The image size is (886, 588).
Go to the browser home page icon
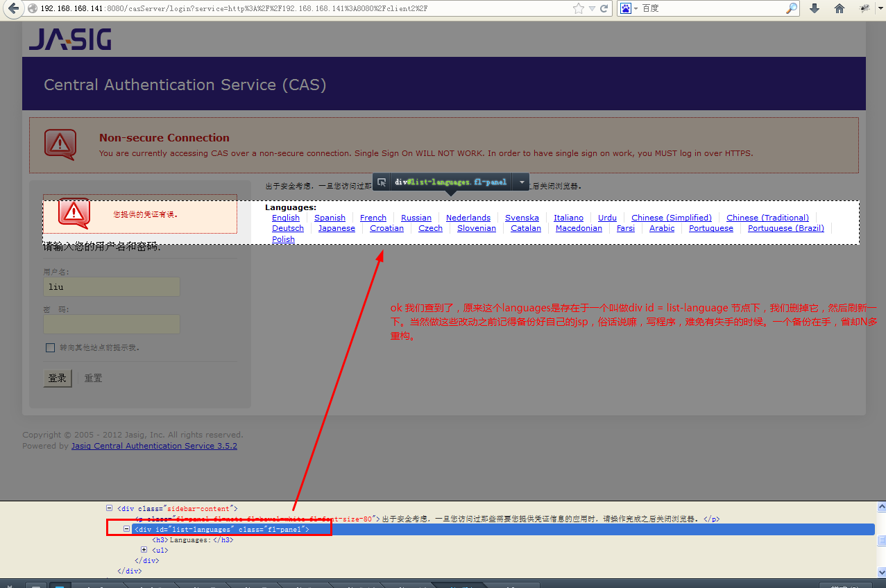[x=840, y=8]
